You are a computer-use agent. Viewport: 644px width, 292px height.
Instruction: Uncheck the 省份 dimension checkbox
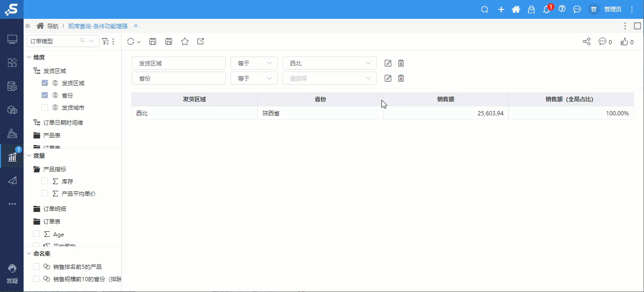pyautogui.click(x=45, y=95)
